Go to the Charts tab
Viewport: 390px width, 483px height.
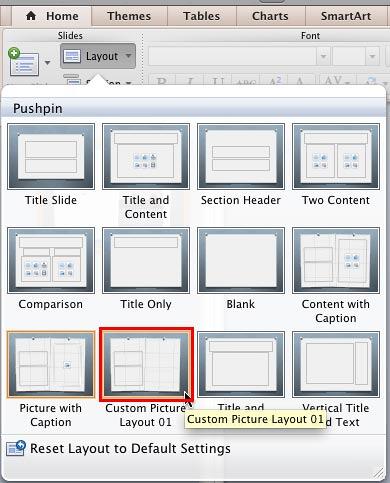click(270, 16)
